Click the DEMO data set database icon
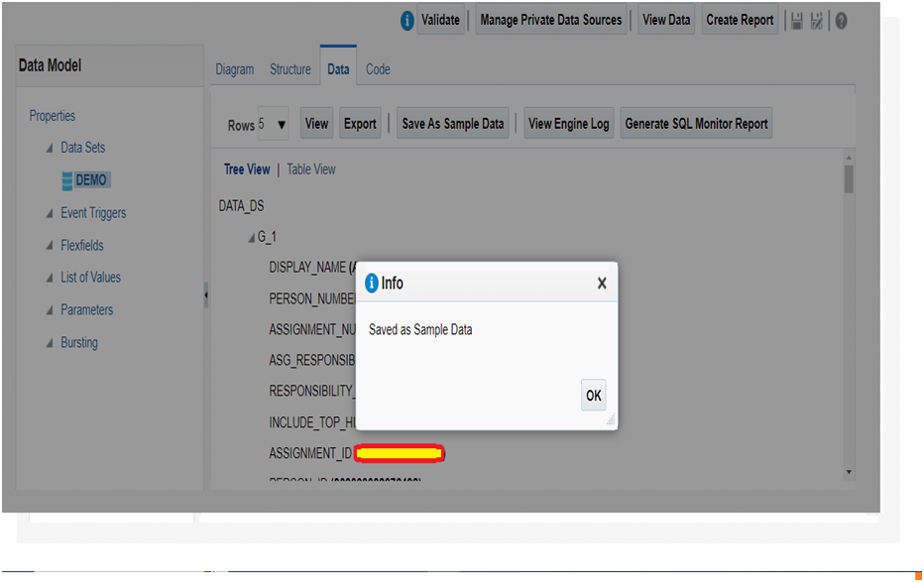 coord(66,180)
